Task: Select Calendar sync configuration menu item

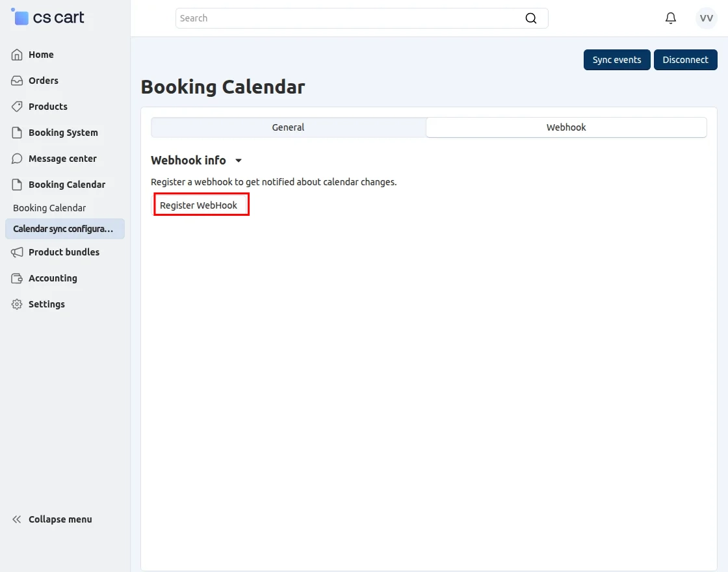Action: 62,229
